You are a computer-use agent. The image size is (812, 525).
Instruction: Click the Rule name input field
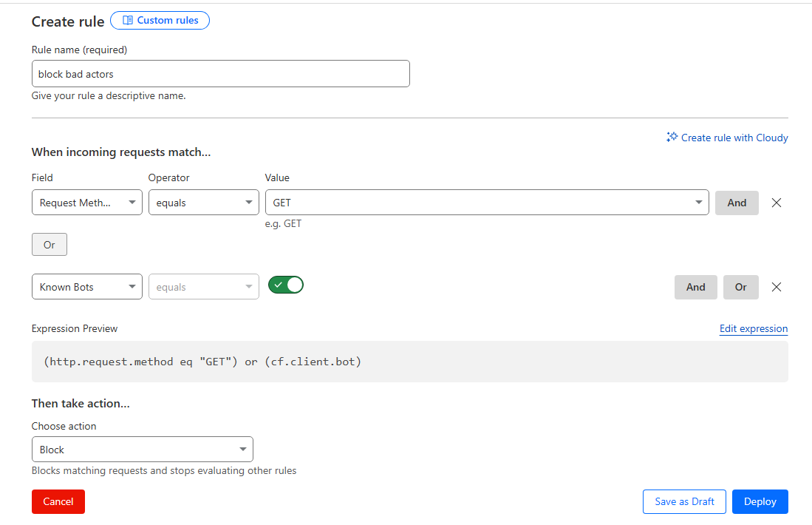(220, 74)
